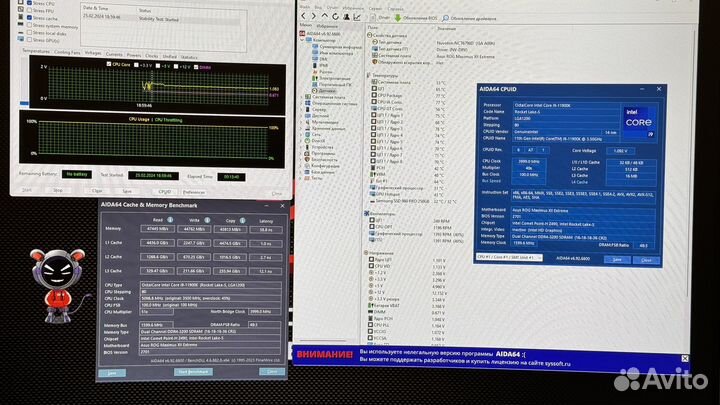
Task: Click the driver update magnifier icon
Action: pyautogui.click(x=445, y=18)
